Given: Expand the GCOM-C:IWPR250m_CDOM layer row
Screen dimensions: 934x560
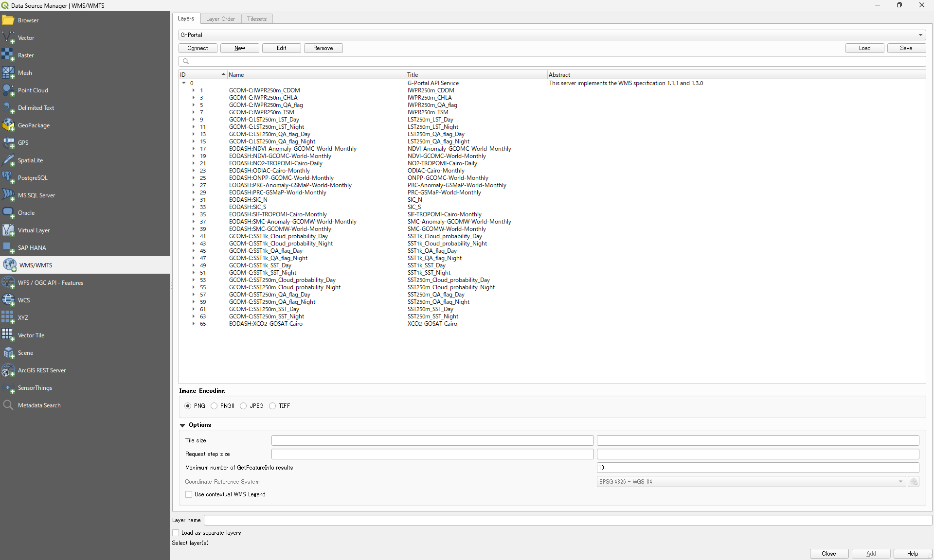Looking at the screenshot, I should (193, 90).
